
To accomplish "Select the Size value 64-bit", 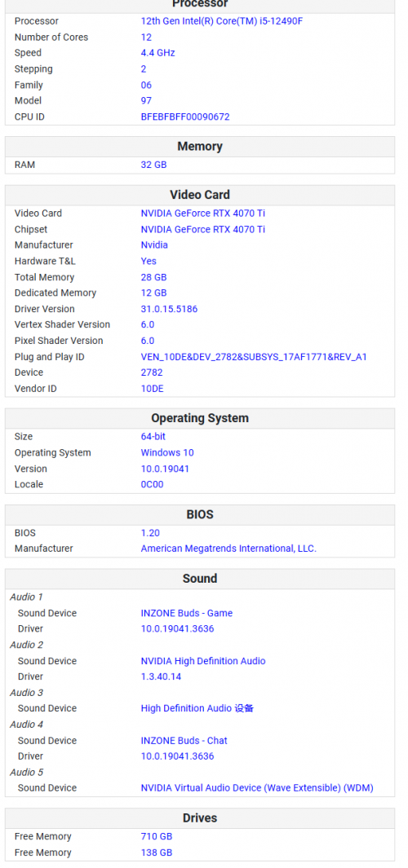I will [153, 437].
